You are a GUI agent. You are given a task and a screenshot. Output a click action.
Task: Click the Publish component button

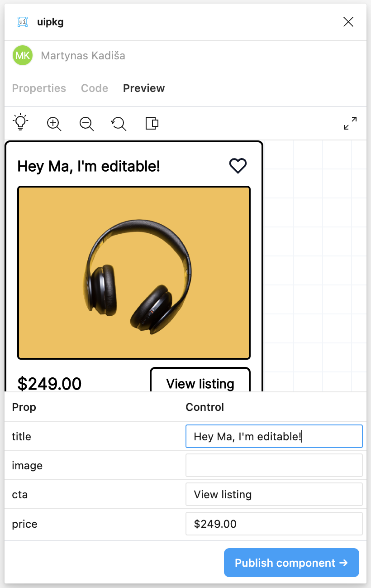(291, 563)
